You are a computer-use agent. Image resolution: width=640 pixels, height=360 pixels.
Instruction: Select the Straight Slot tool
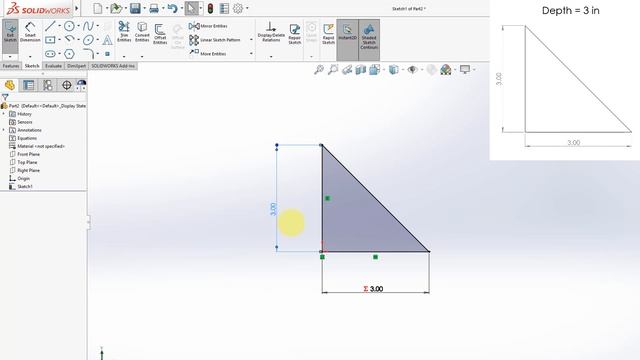point(50,53)
